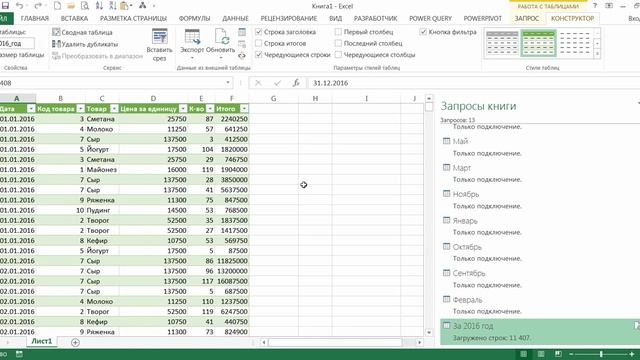Image resolution: width=640 pixels, height=360 pixels.
Task: Open print preview icon in quick access toolbar
Action: click(x=85, y=6)
